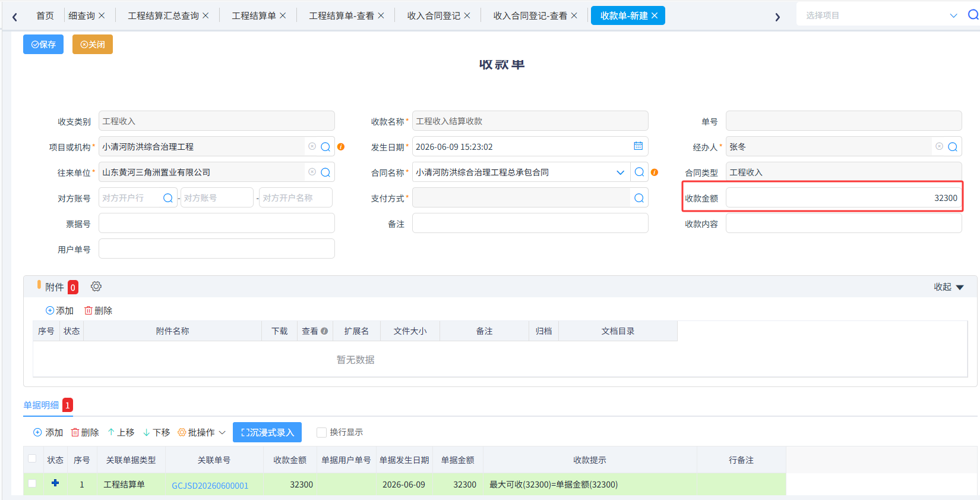Click the 备注 input field

click(530, 224)
